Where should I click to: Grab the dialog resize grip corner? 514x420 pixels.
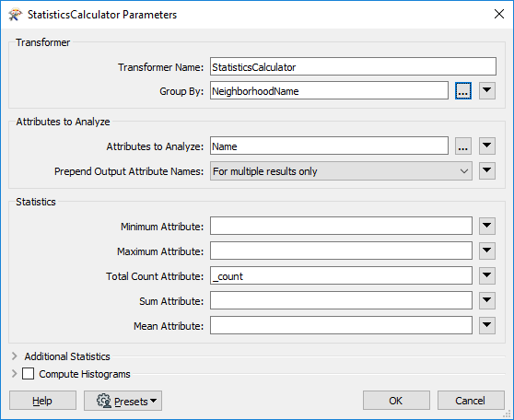pyautogui.click(x=508, y=414)
